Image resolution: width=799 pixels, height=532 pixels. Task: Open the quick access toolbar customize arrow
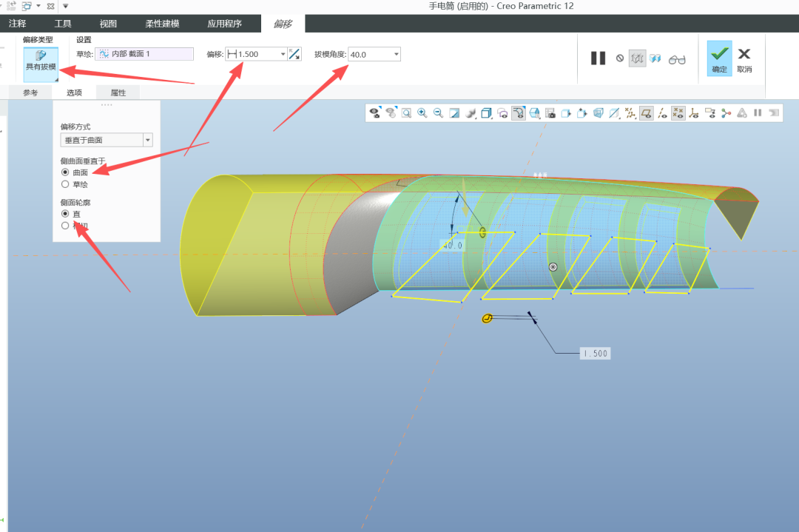66,6
